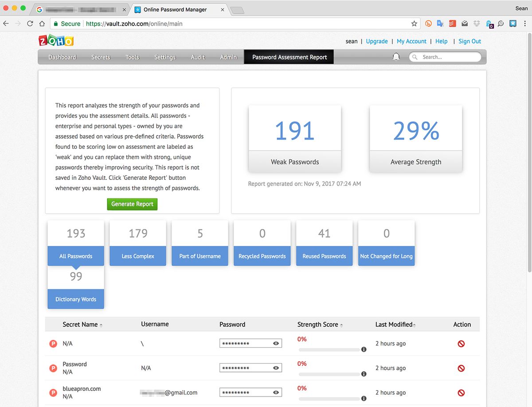Bookmark the page with the star icon

click(414, 24)
